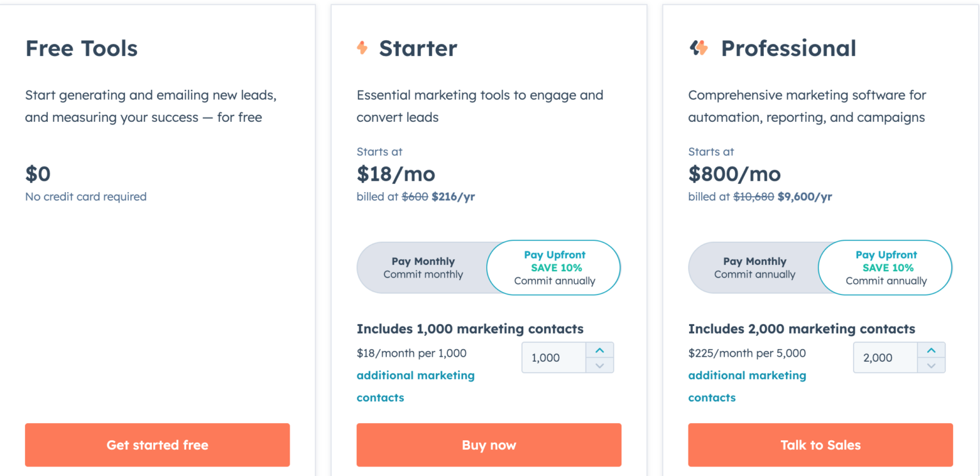
Task: Click the Free Tools heading
Action: [x=81, y=48]
